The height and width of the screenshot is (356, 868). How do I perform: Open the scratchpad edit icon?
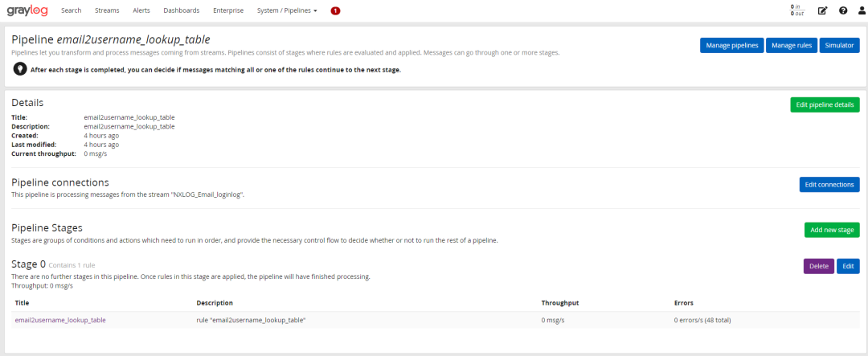click(x=822, y=10)
